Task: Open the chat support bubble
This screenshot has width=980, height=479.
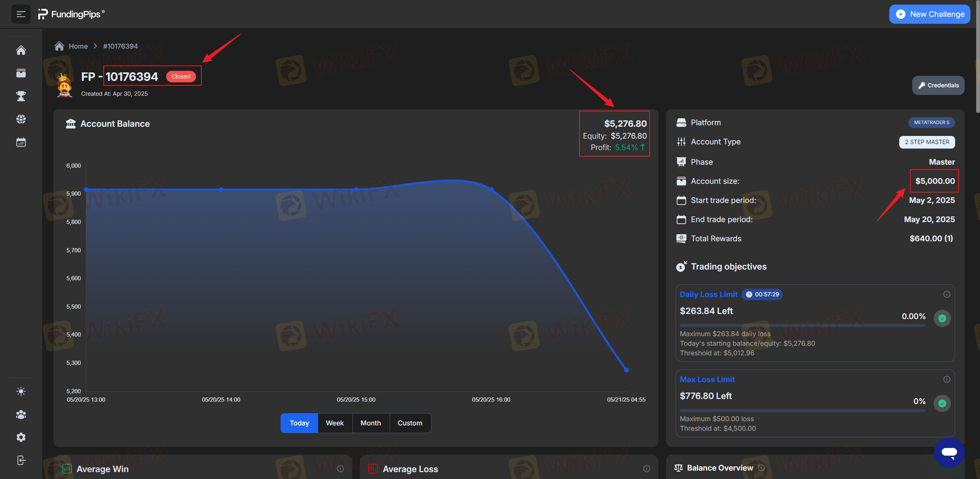Action: click(x=949, y=453)
